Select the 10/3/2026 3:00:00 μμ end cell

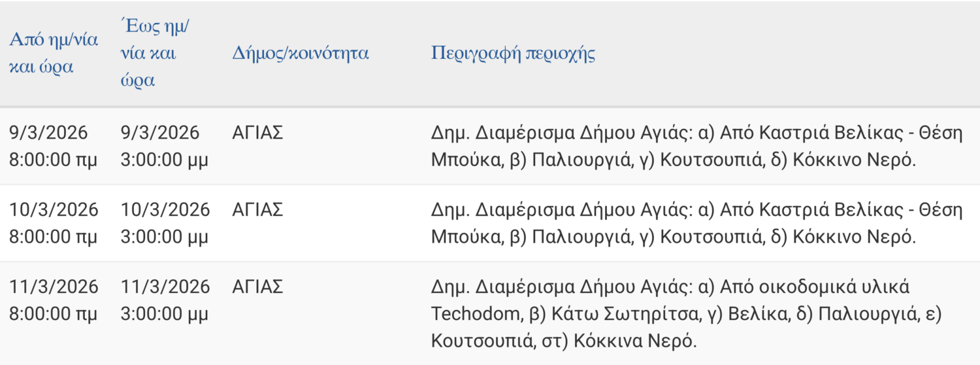pos(165,222)
